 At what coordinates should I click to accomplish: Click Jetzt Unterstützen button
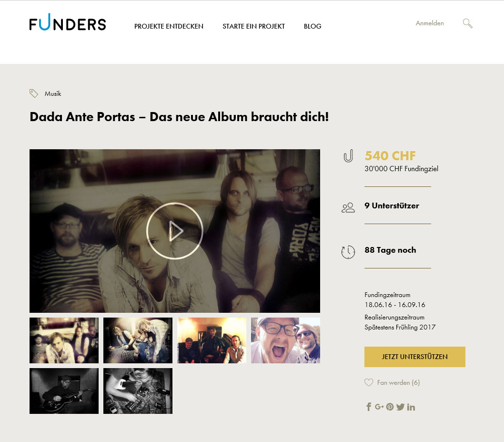(x=414, y=357)
